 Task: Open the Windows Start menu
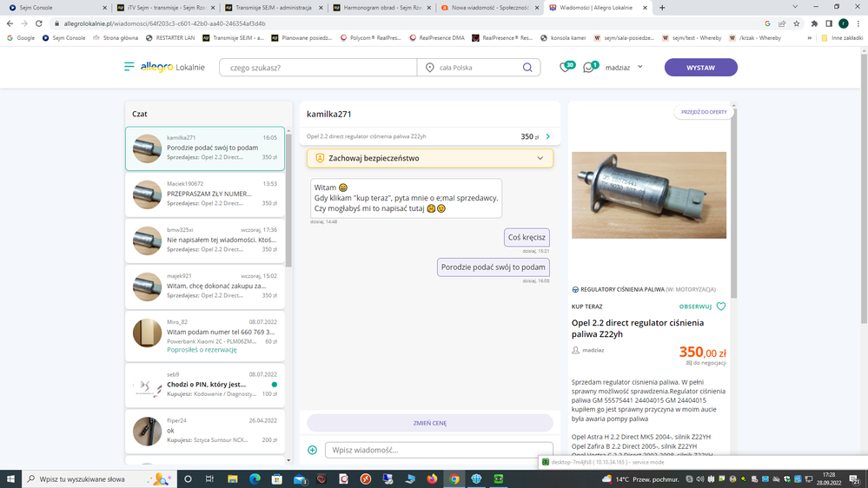(x=10, y=479)
